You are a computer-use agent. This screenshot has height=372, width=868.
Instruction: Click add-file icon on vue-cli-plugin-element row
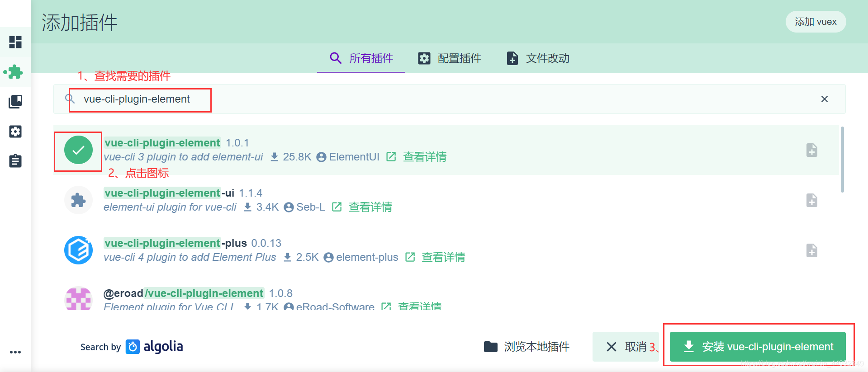click(x=812, y=150)
